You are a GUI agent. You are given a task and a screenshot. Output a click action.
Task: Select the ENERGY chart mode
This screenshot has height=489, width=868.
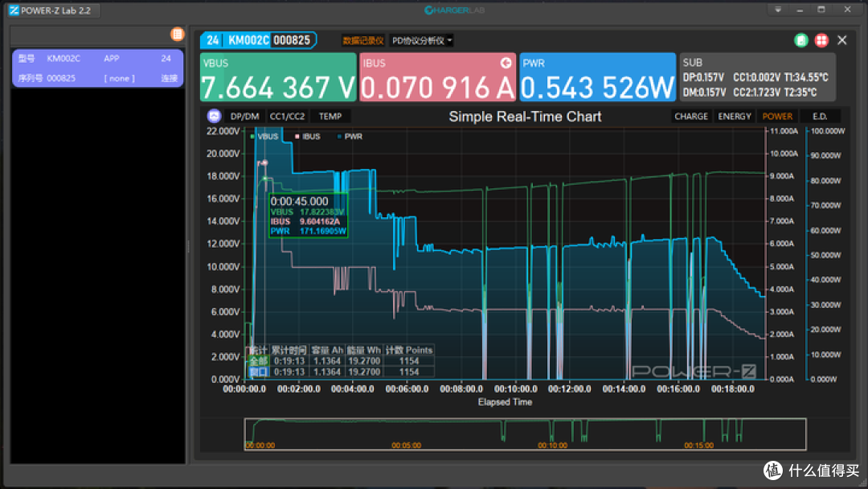(x=735, y=117)
